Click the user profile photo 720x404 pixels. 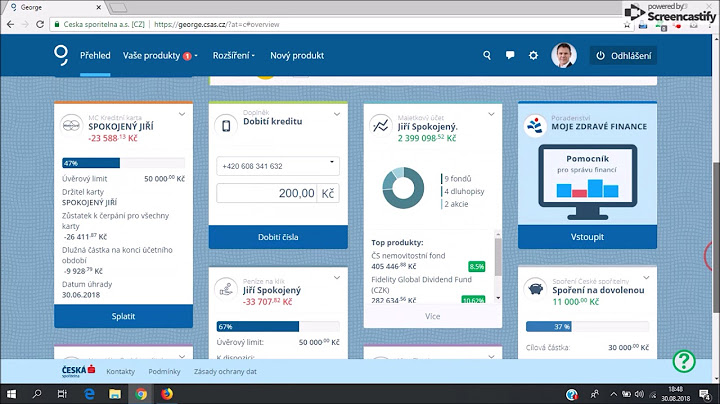coord(563,56)
